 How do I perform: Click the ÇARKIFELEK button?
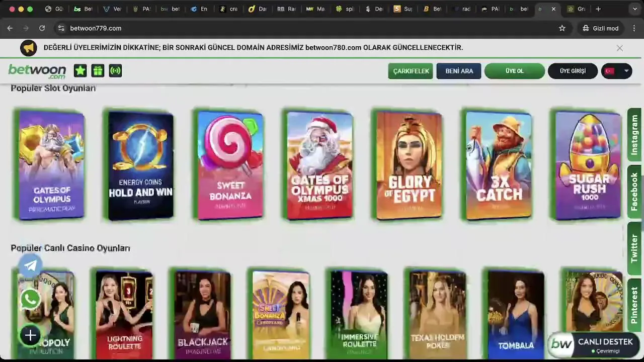point(411,71)
